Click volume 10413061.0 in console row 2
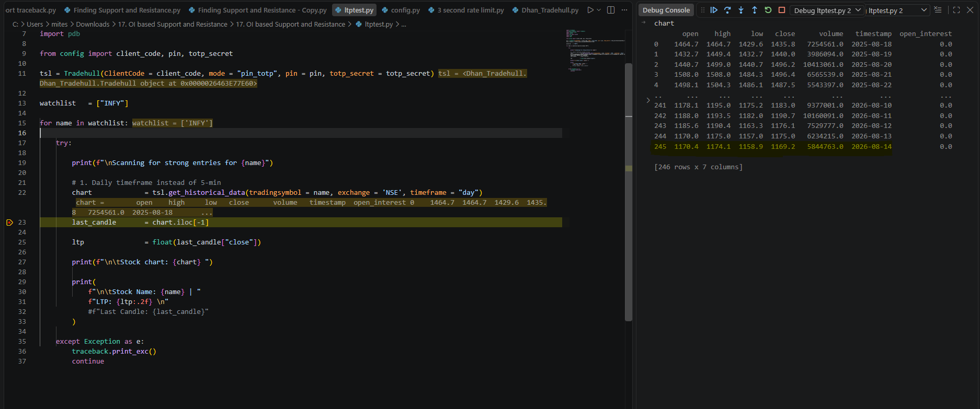The image size is (980, 409). pyautogui.click(x=823, y=65)
